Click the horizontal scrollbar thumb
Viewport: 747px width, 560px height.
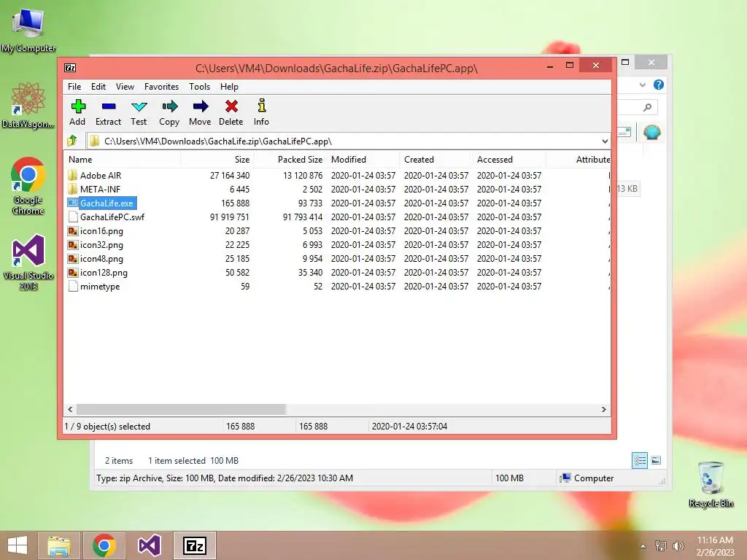(x=181, y=410)
